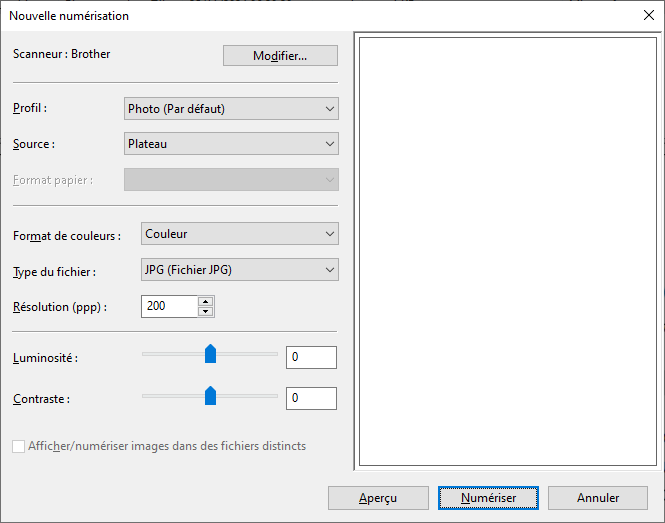Increase resolution with the up arrow
This screenshot has width=665, height=523.
pyautogui.click(x=205, y=301)
